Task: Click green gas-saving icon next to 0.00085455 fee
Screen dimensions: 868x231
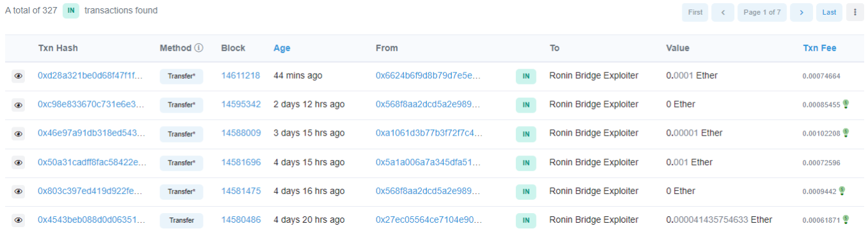Action: pyautogui.click(x=846, y=104)
